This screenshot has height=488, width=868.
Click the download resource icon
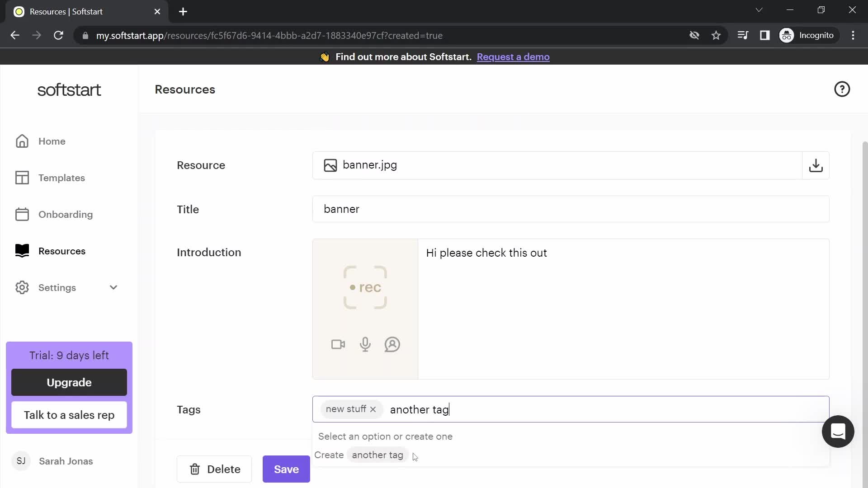point(816,166)
